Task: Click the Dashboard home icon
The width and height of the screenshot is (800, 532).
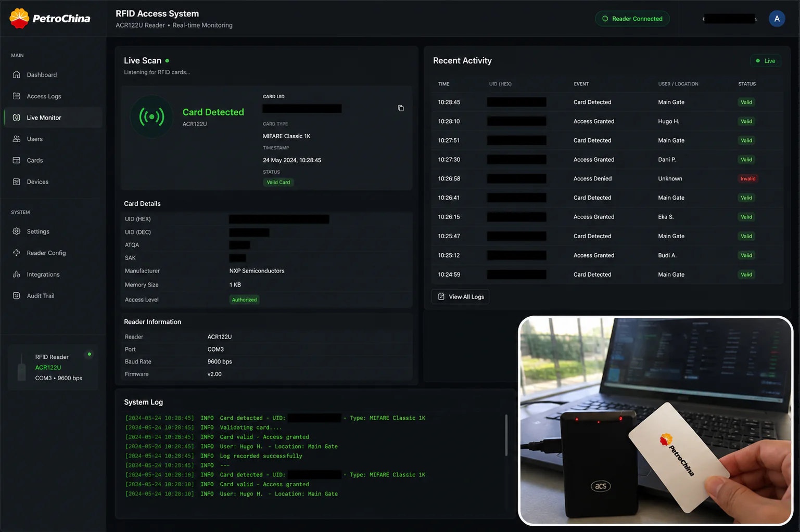Action: coord(17,75)
